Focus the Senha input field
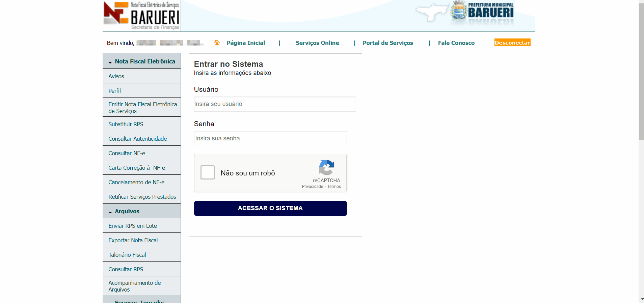This screenshot has height=303, width=644. point(270,138)
